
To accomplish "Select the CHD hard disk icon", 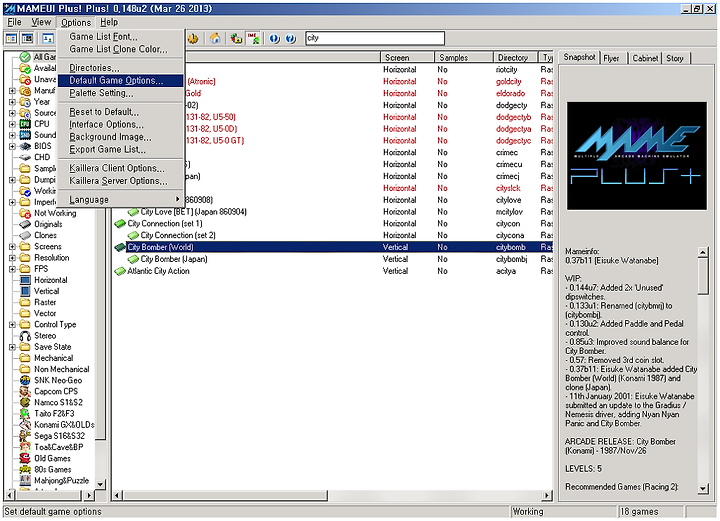I will [25, 157].
